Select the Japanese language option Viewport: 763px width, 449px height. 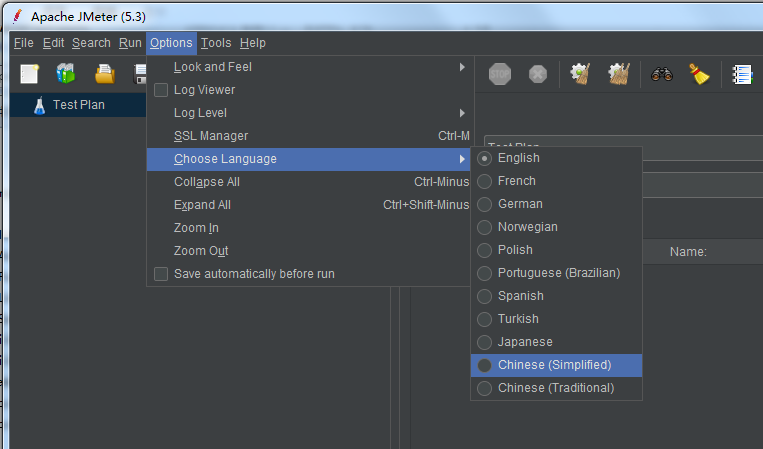(556, 342)
